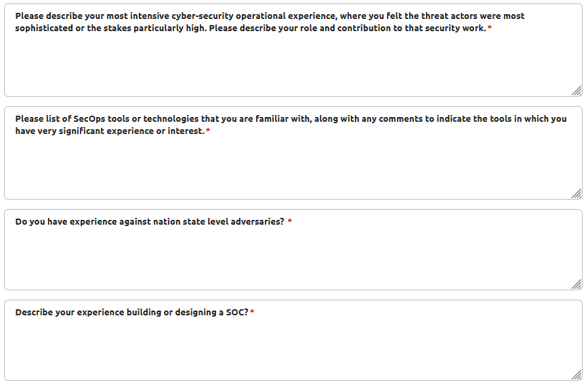Click the label 'Describe your experience building or designing'

(131, 312)
